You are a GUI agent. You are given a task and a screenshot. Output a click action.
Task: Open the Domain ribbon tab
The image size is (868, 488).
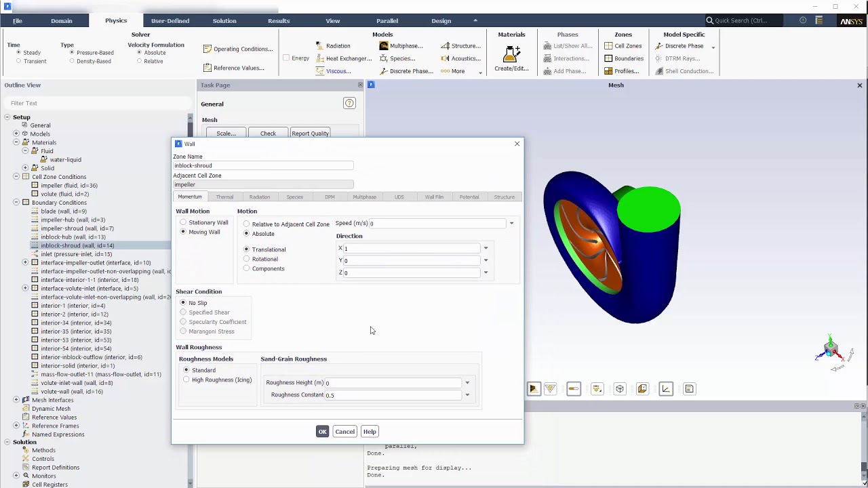tap(61, 21)
